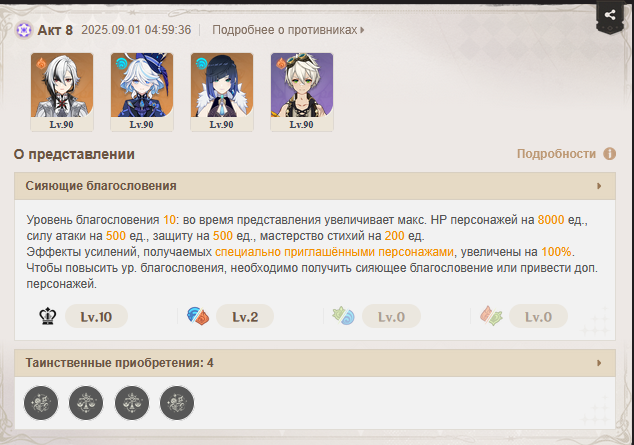The width and height of the screenshot is (634, 445).
Task: Expand the Таинственные приобретения arrow
Action: pos(599,363)
